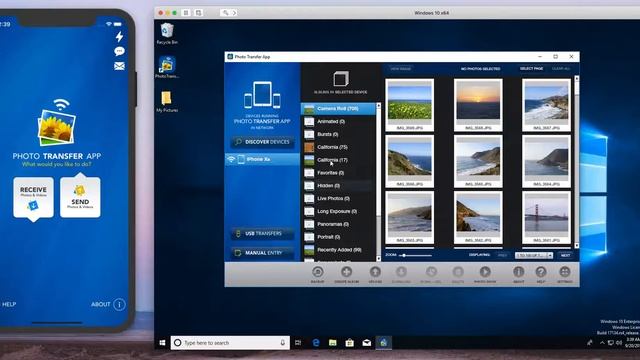The height and width of the screenshot is (360, 640).
Task: Select Hidden (0) album
Action: click(x=338, y=186)
